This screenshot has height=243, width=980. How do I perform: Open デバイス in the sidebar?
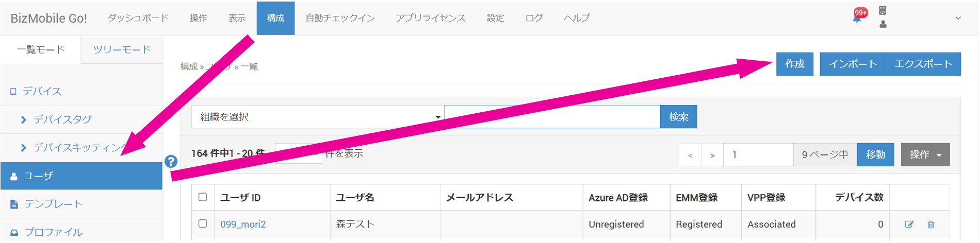(42, 92)
